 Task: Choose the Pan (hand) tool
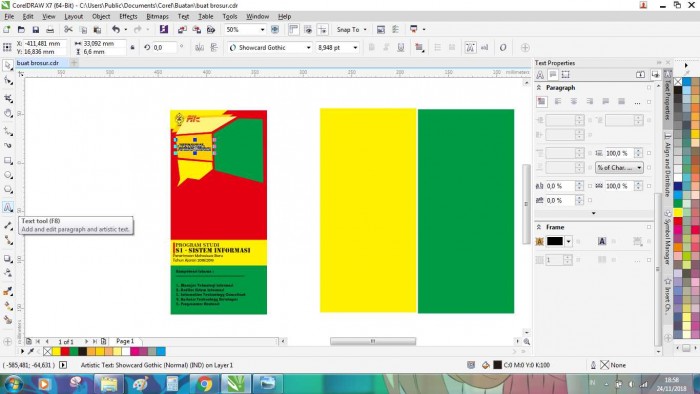[x=8, y=113]
